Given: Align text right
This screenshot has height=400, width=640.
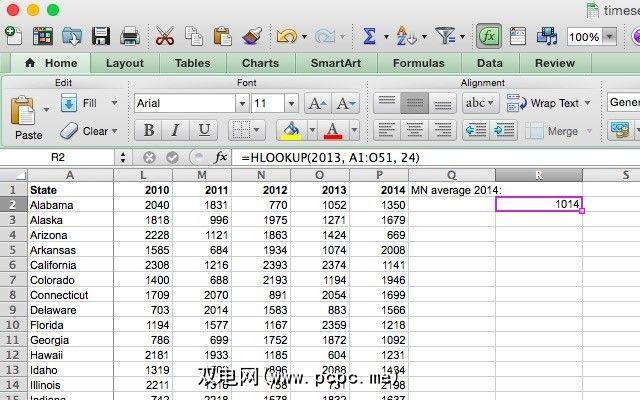Looking at the screenshot, I should [x=442, y=131].
